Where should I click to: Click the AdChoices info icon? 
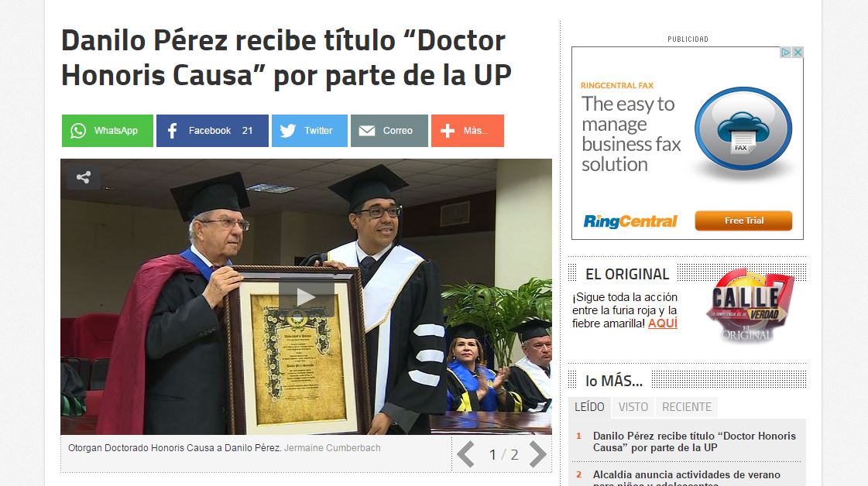point(785,53)
